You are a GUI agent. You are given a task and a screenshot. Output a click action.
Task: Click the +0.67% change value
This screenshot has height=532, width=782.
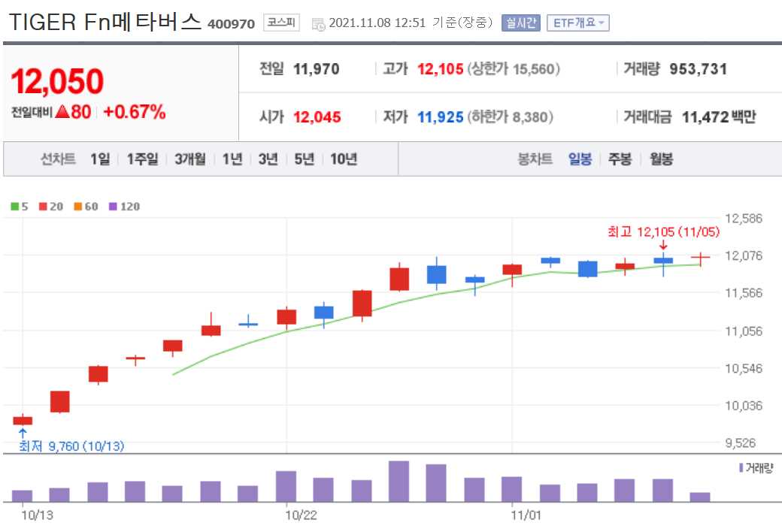134,112
